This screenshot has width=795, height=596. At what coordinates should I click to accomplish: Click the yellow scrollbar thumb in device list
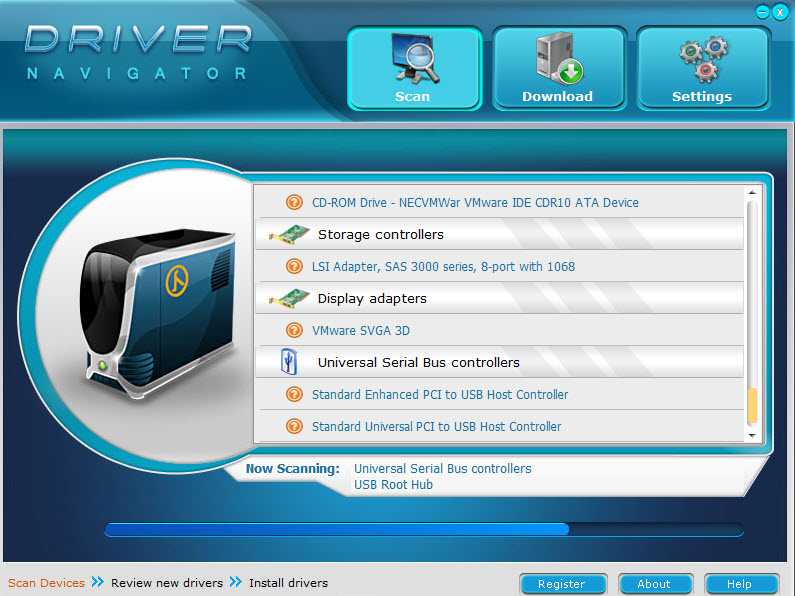[x=752, y=406]
